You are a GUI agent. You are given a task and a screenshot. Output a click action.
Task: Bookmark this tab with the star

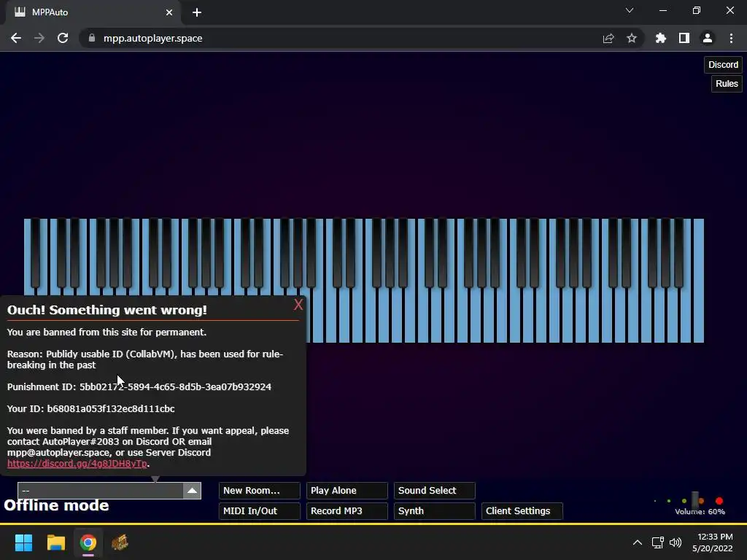[x=632, y=38]
